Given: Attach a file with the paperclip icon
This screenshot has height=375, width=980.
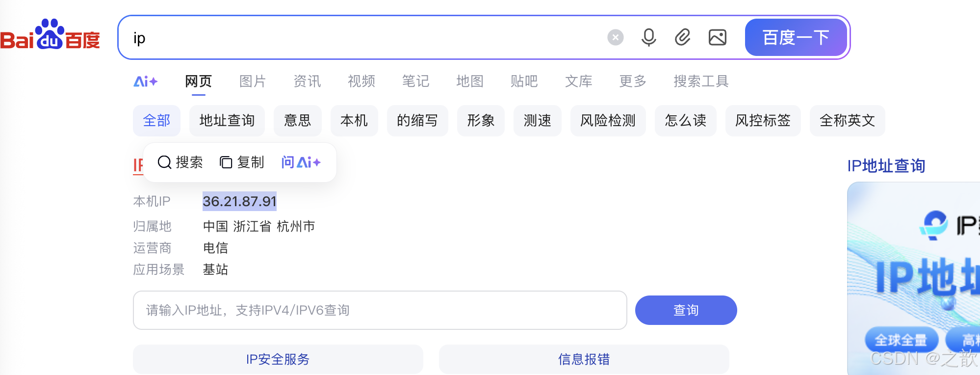Looking at the screenshot, I should 682,37.
